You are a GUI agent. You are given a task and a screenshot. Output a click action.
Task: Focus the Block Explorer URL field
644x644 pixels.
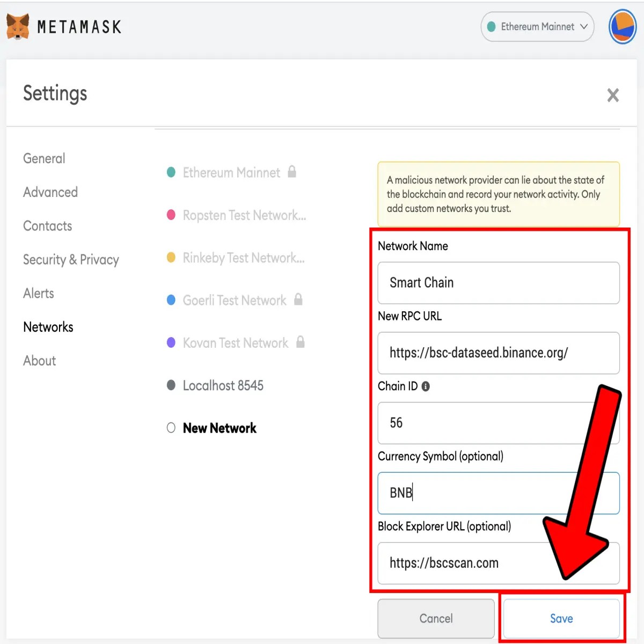[499, 563]
